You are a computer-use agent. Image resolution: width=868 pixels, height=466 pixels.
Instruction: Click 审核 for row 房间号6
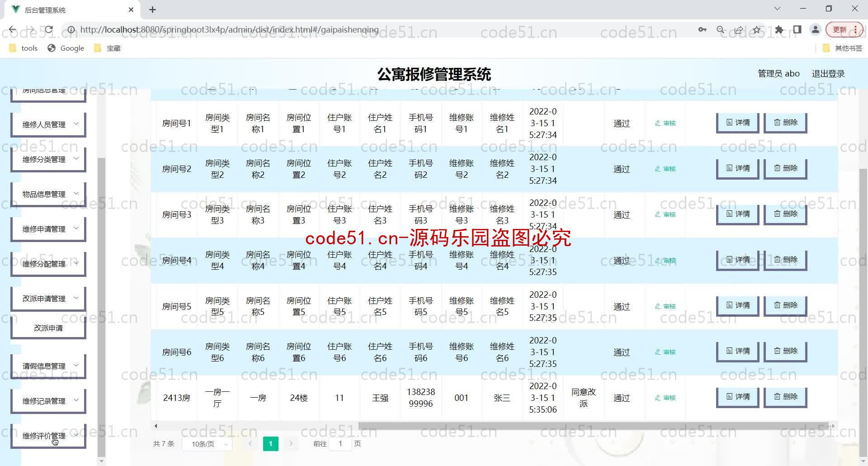pyautogui.click(x=665, y=352)
